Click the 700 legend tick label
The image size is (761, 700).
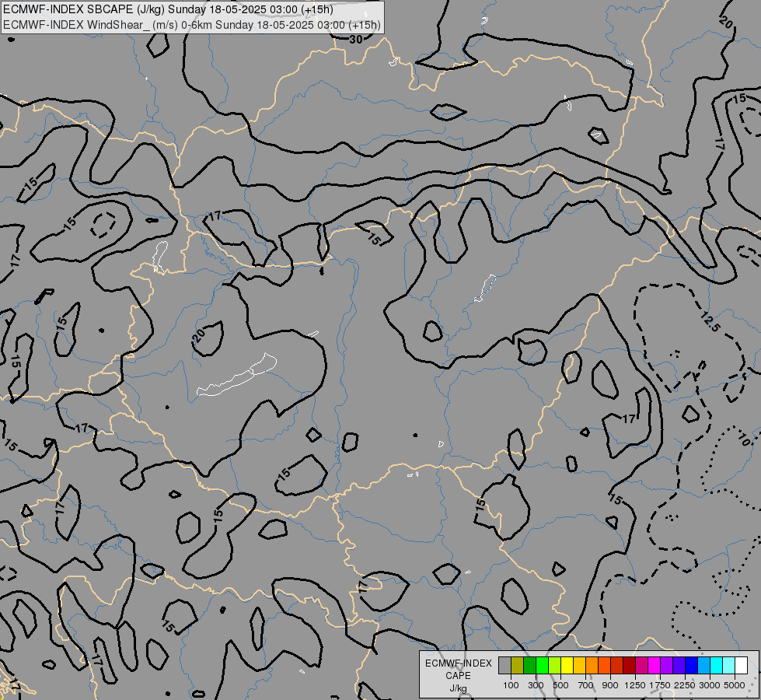pos(586,685)
